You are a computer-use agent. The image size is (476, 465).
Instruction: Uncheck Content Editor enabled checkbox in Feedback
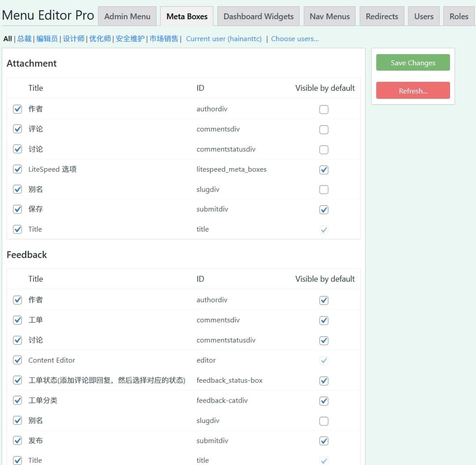click(17, 360)
